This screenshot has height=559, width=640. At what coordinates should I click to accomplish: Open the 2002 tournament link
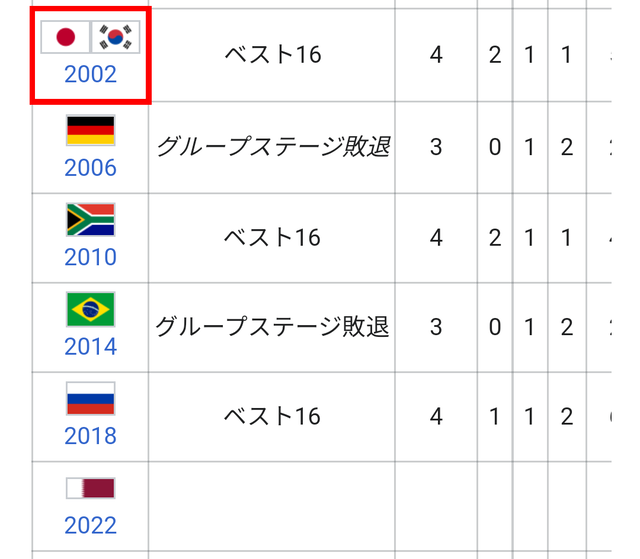pyautogui.click(x=91, y=74)
